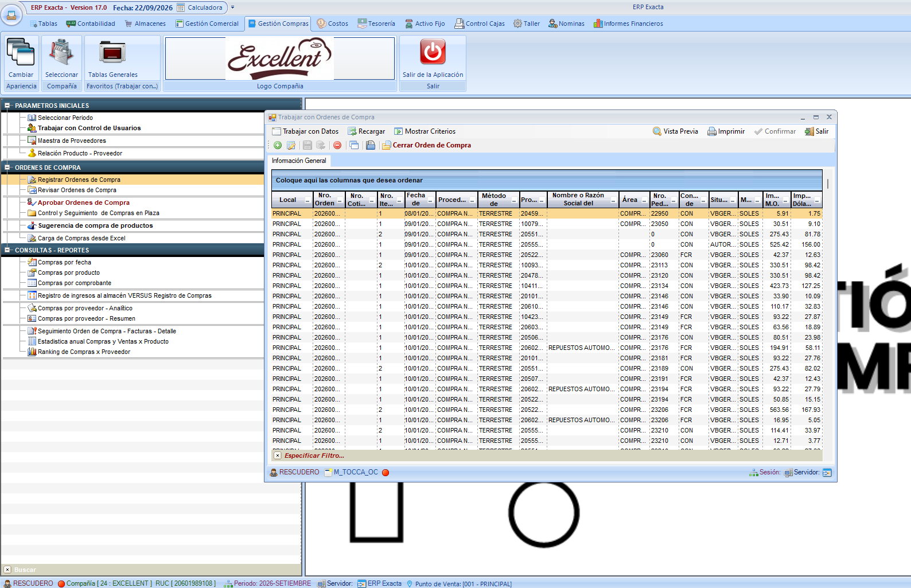Launch the Calculadora from the title bar
Viewport: 911px width, 588px height.
click(200, 7)
